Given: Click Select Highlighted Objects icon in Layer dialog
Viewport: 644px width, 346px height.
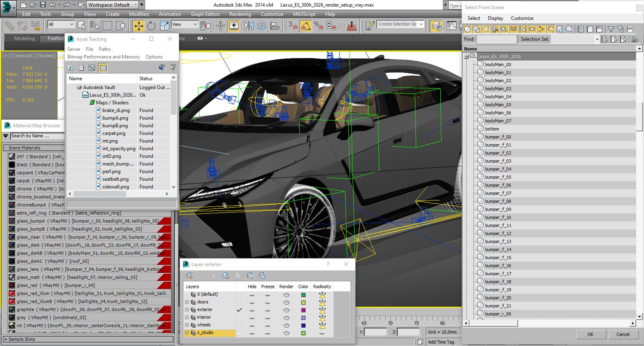Looking at the screenshot, I should [x=226, y=276].
